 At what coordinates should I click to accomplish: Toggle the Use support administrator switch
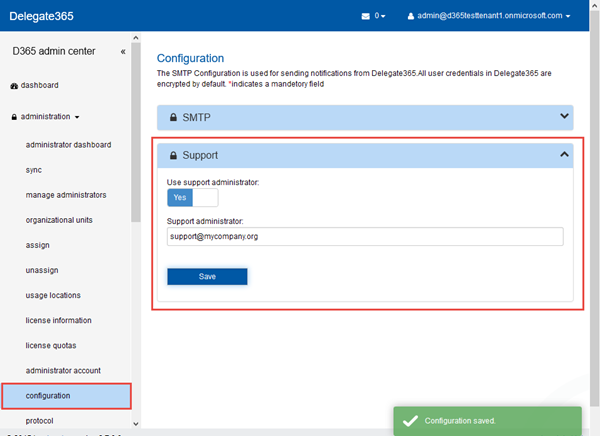[192, 198]
